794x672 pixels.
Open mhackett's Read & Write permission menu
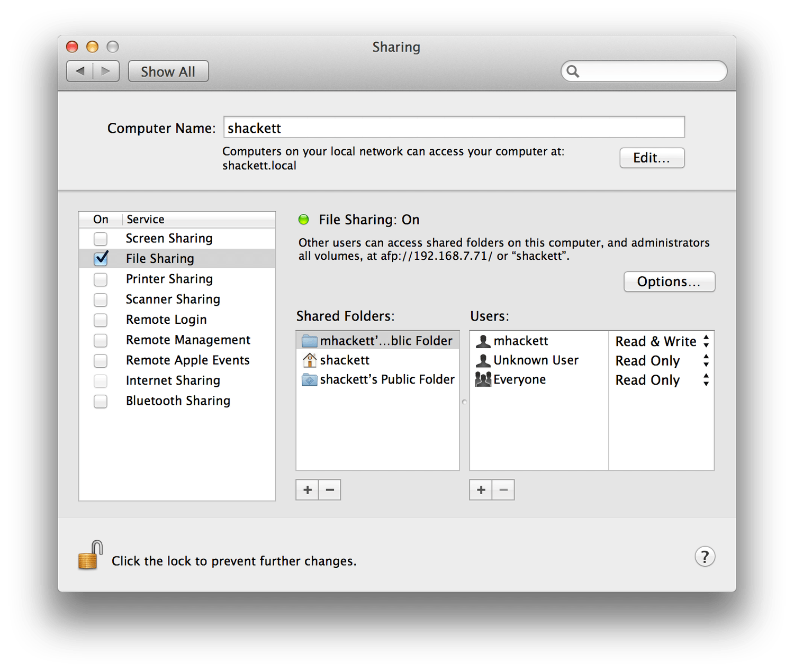point(662,341)
